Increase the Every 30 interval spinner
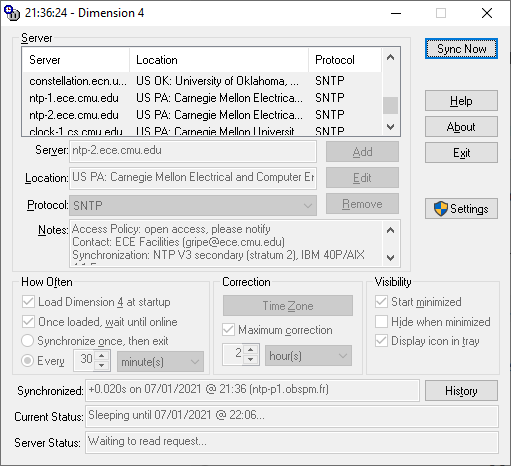 (102, 356)
